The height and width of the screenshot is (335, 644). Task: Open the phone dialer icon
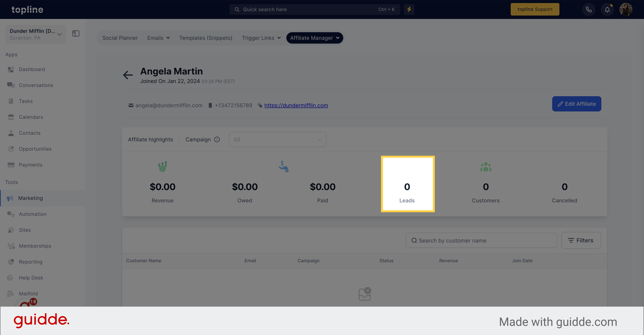(589, 9)
